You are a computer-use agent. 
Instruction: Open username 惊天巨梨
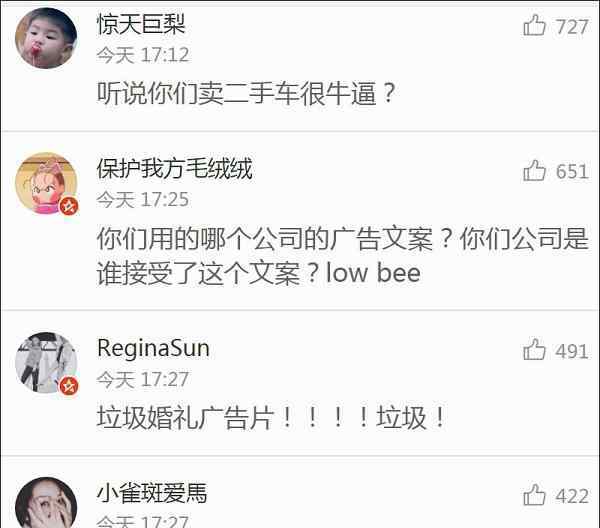point(141,24)
